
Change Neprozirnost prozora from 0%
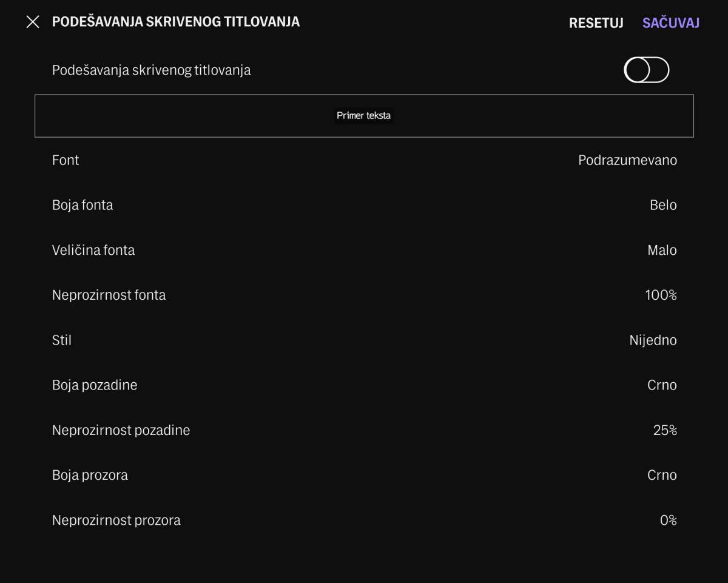[364, 520]
